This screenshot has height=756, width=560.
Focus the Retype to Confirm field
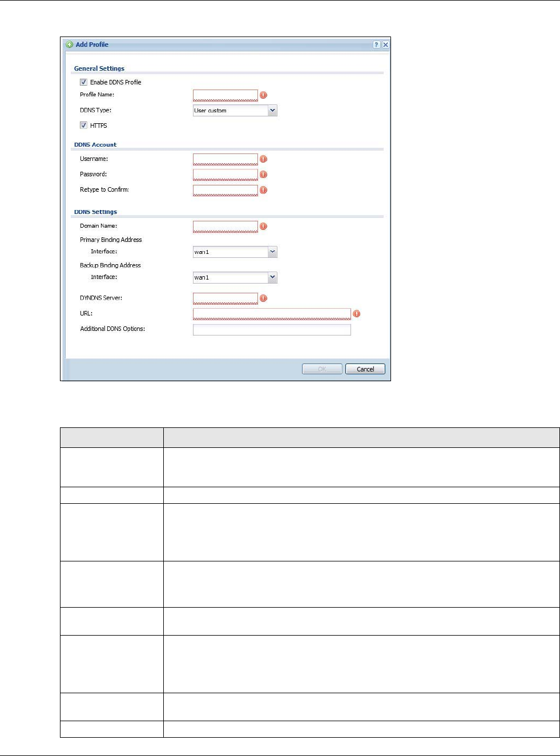[225, 190]
